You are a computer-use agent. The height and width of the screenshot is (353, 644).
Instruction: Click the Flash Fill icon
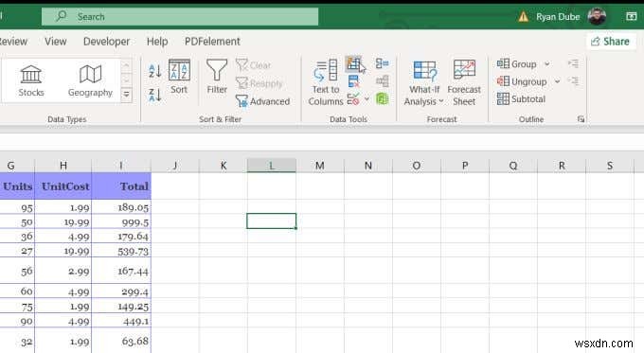tap(353, 63)
